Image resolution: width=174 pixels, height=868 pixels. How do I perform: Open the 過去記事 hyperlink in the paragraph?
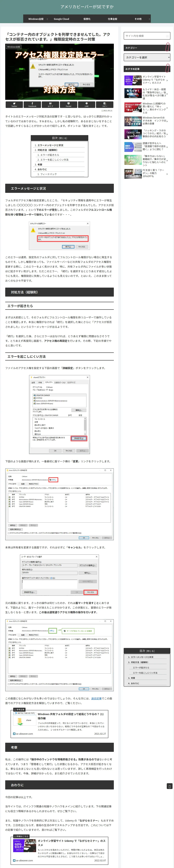tap(96, 698)
